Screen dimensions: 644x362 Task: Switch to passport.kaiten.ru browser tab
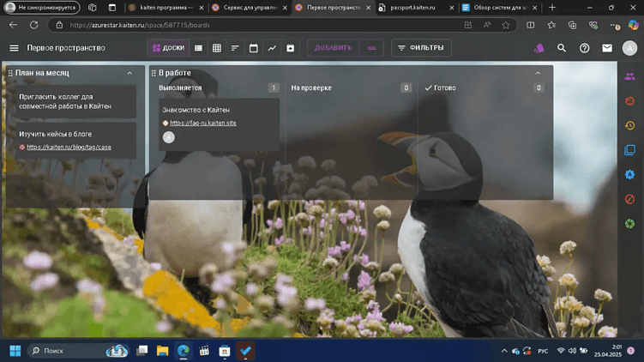tap(412, 7)
